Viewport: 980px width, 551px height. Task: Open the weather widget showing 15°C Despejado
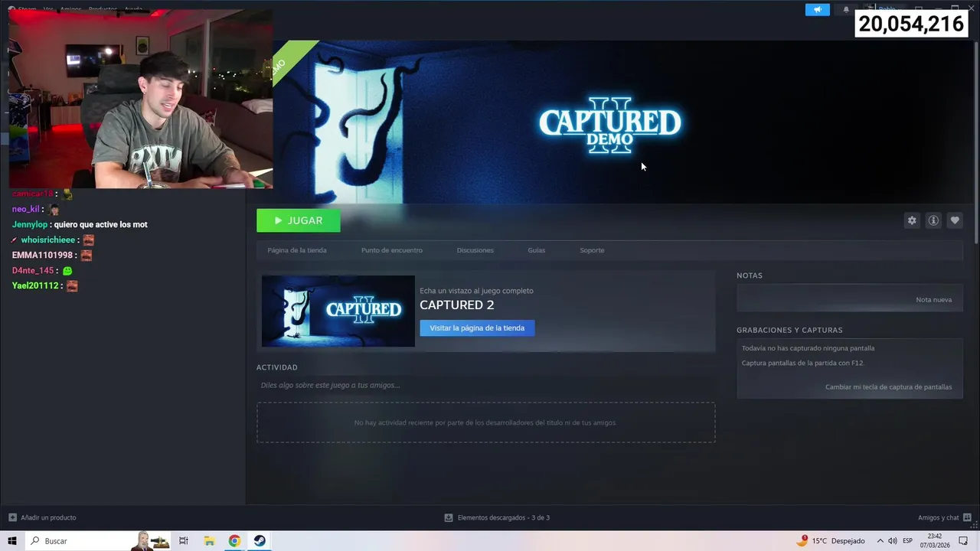coord(831,540)
